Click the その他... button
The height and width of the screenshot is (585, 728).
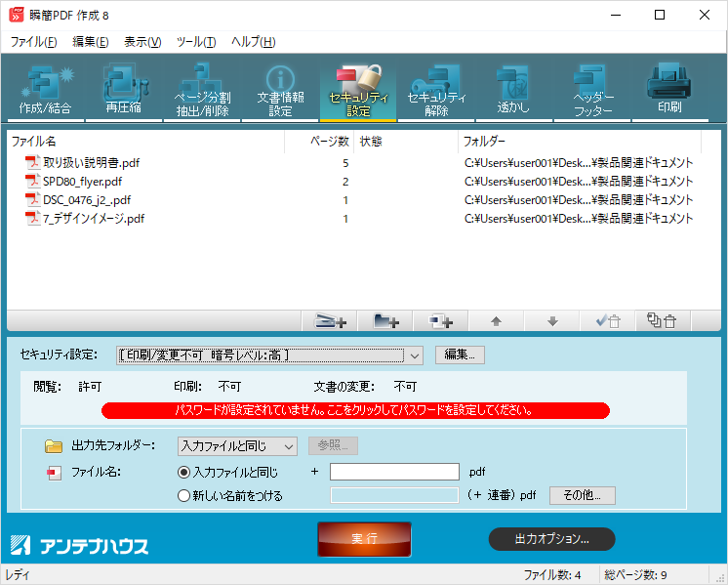pyautogui.click(x=583, y=495)
